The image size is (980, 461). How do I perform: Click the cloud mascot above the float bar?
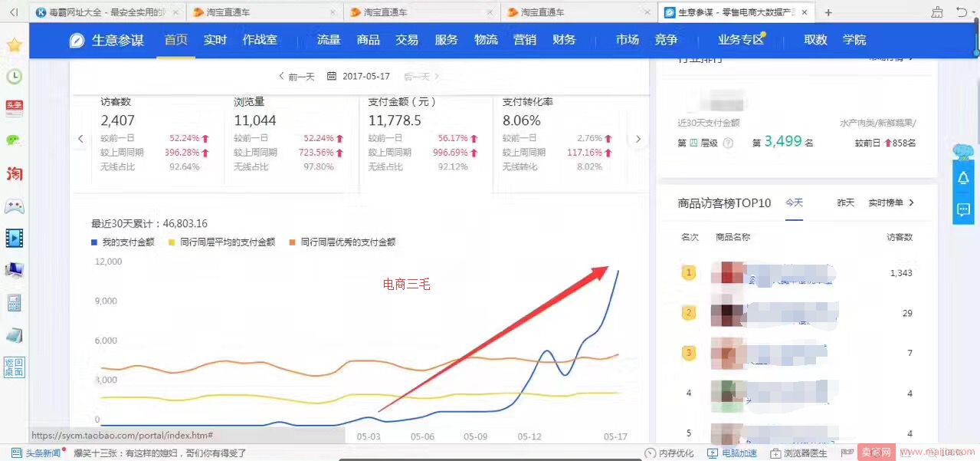point(963,151)
